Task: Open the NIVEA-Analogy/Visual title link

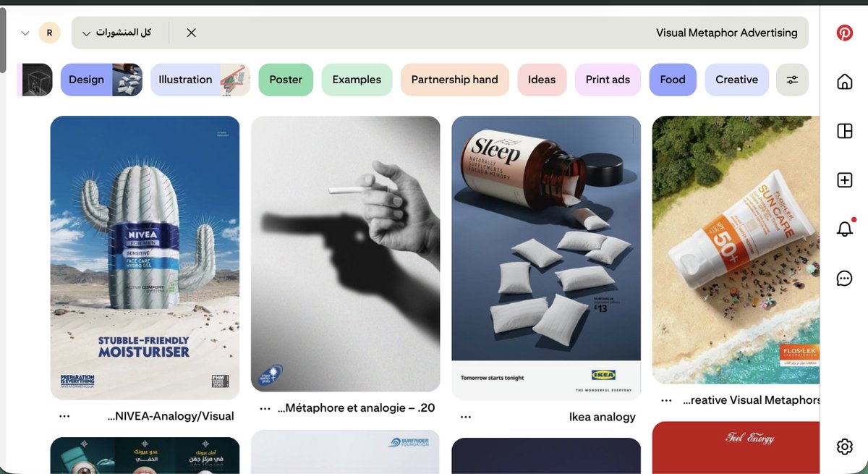Action: 171,416
